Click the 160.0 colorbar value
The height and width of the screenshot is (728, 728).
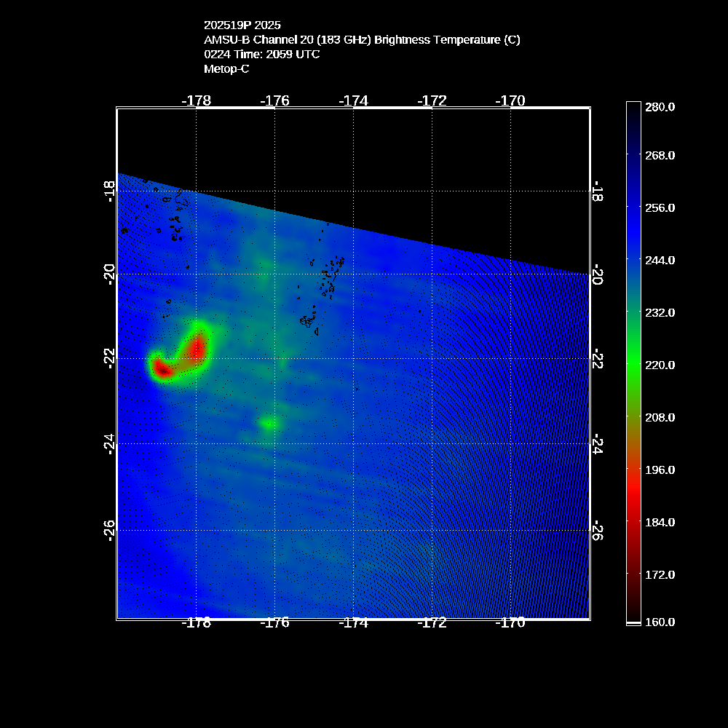click(660, 622)
